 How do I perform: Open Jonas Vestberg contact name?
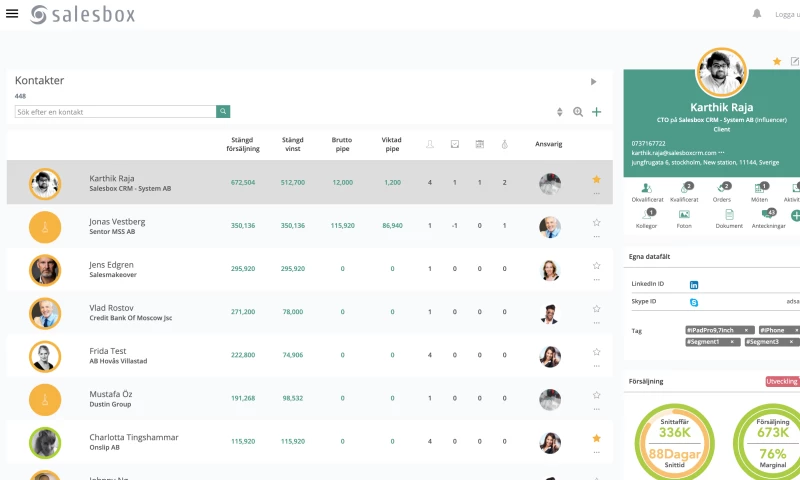point(117,222)
